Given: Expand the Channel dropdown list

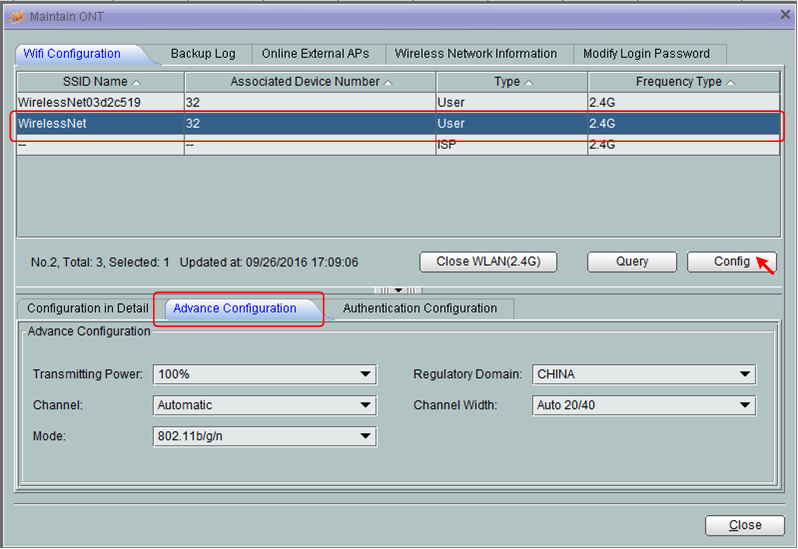Looking at the screenshot, I should pos(265,406).
